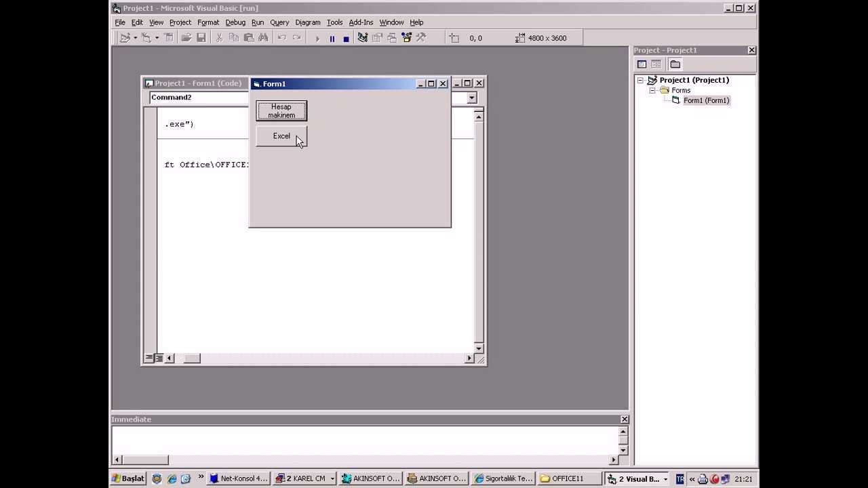Collapse the Forms folder node
Viewport: 868px width, 488px height.
(x=652, y=90)
